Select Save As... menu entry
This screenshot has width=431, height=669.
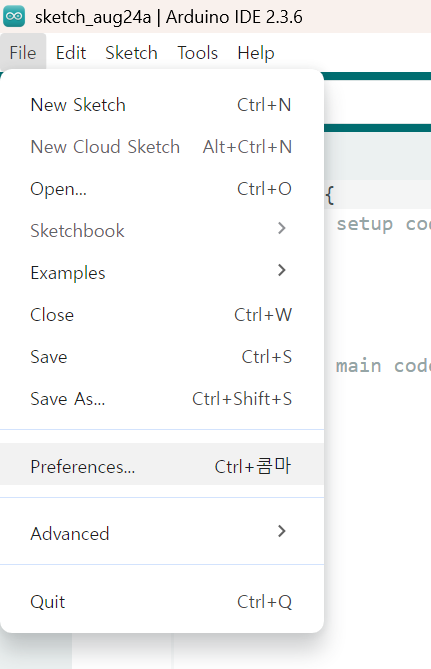(162, 399)
